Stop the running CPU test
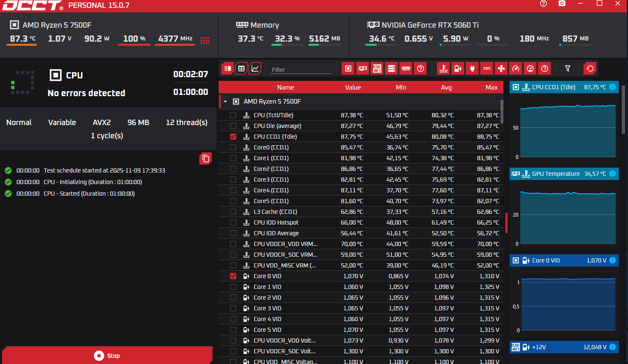 click(107, 355)
